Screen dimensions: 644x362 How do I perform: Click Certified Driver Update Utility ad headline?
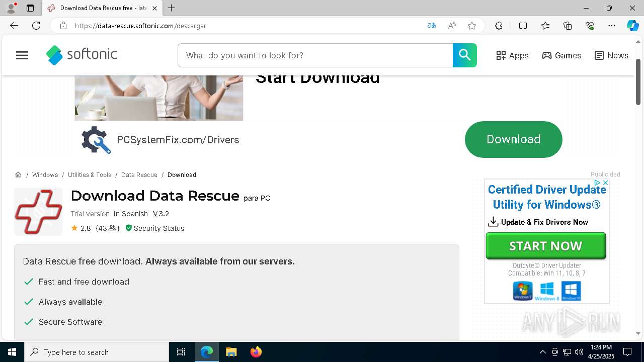point(547,197)
